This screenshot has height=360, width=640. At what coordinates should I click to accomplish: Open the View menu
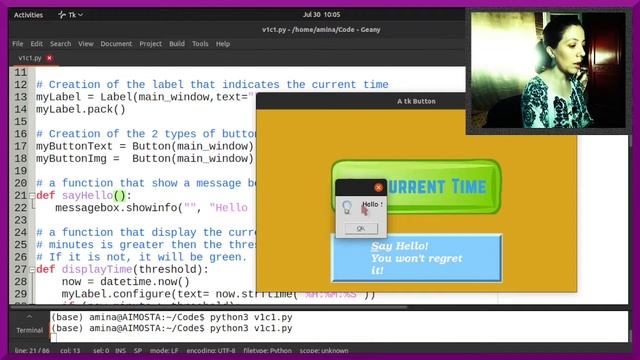coord(86,44)
